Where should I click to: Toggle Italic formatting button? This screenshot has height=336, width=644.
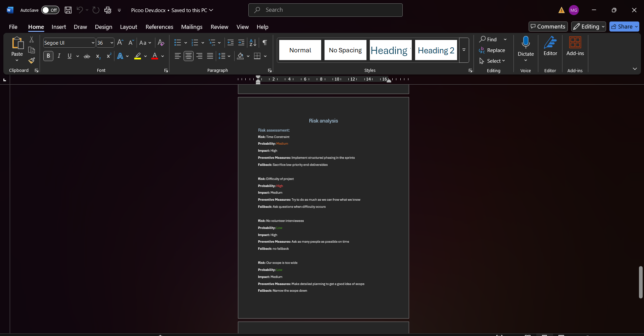pyautogui.click(x=59, y=56)
